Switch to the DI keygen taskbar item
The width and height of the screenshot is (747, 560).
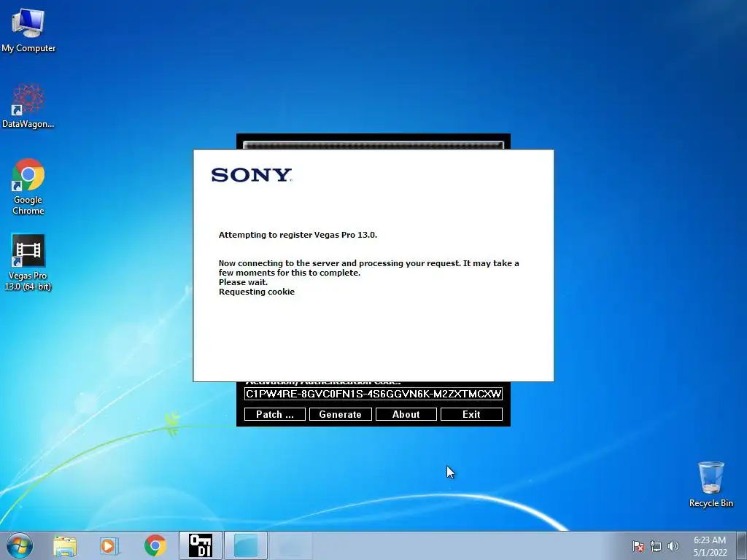201,545
